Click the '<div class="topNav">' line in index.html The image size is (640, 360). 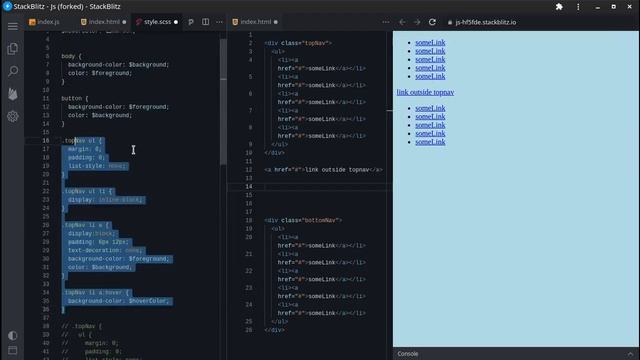click(x=298, y=43)
